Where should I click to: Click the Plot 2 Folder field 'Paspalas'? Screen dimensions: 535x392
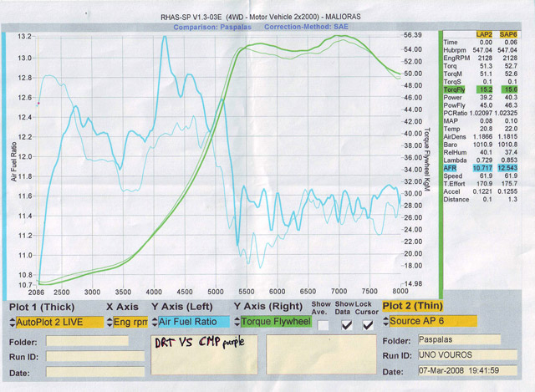coord(460,339)
